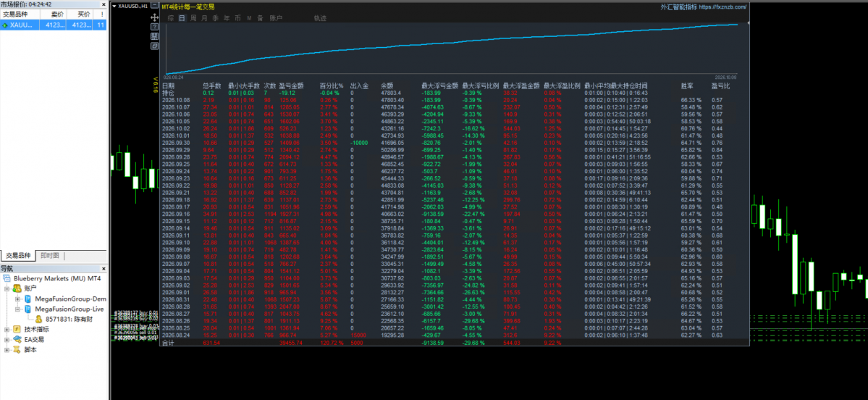Image resolution: width=868 pixels, height=400 pixels.
Task: Select the 综 summary period tab
Action: point(171,17)
